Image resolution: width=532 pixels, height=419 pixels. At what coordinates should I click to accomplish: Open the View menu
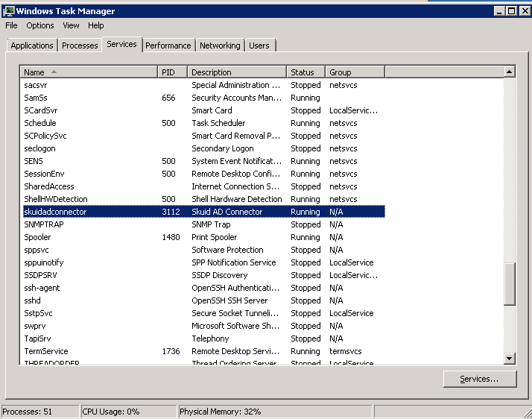click(71, 25)
